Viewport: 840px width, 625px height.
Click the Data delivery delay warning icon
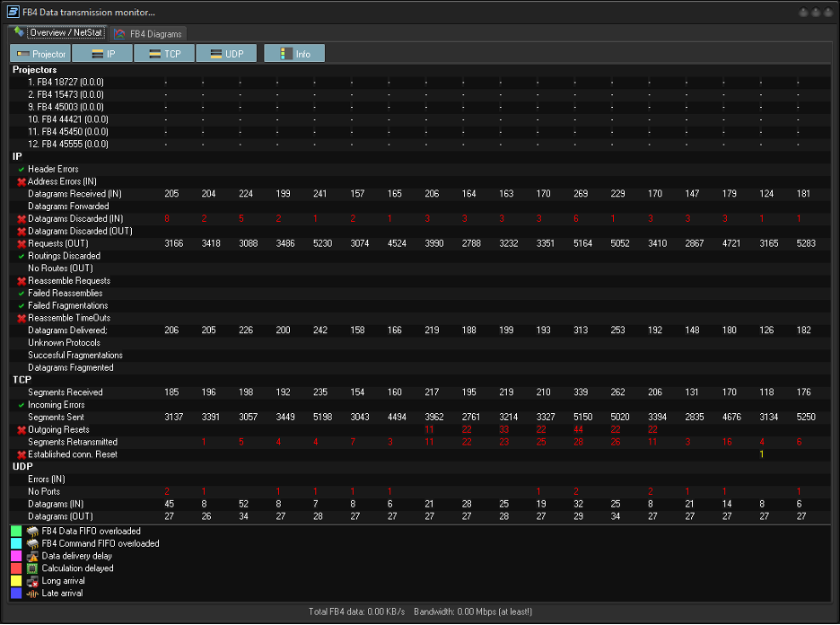(32, 556)
